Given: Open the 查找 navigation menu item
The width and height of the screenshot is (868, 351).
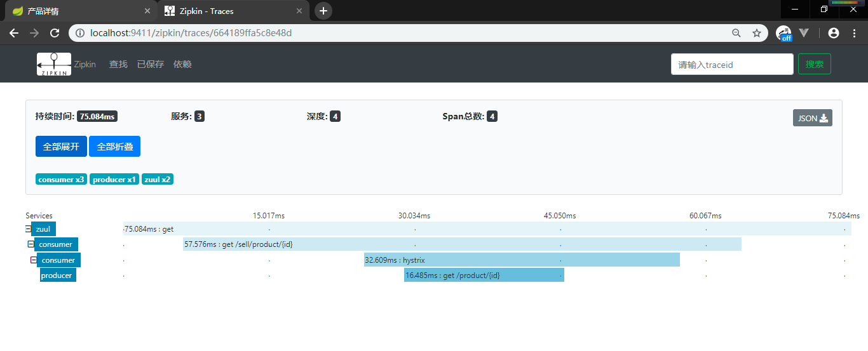Looking at the screenshot, I should 118,64.
